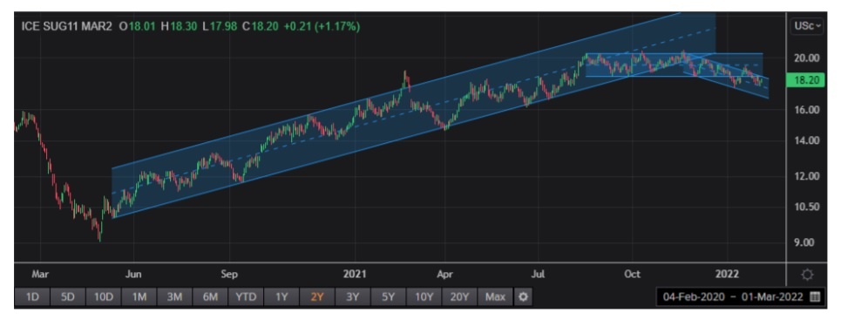The height and width of the screenshot is (320, 868).
Task: Select the 1D time range
Action: 32,296
